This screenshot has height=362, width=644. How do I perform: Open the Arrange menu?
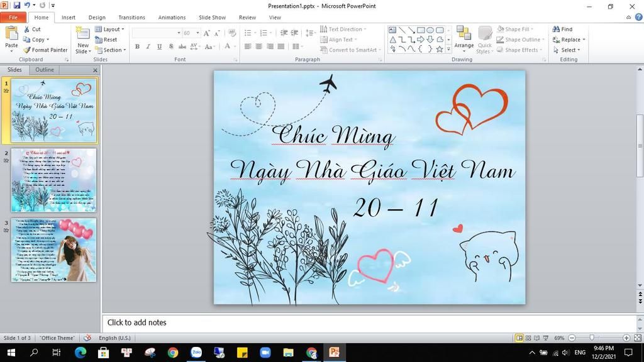(x=464, y=40)
